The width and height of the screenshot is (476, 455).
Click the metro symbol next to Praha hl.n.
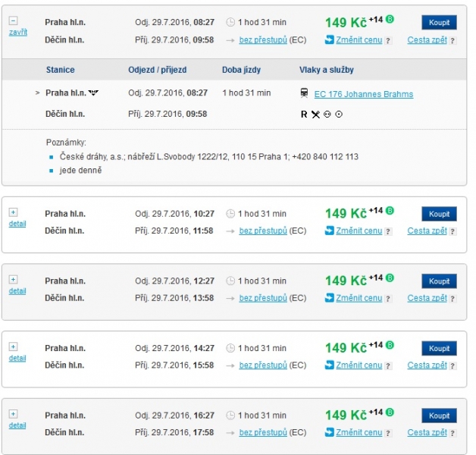click(x=94, y=93)
